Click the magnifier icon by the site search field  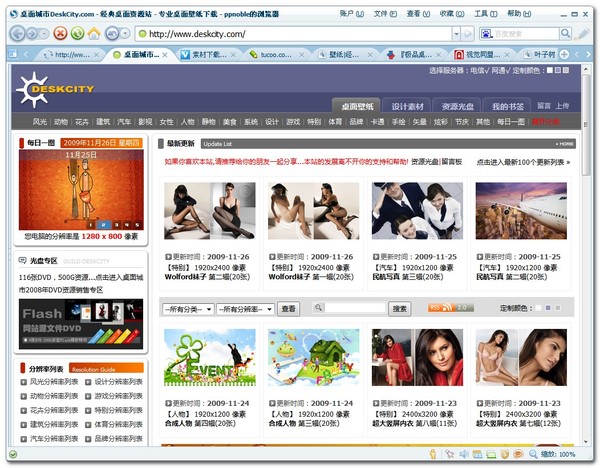pos(318,307)
